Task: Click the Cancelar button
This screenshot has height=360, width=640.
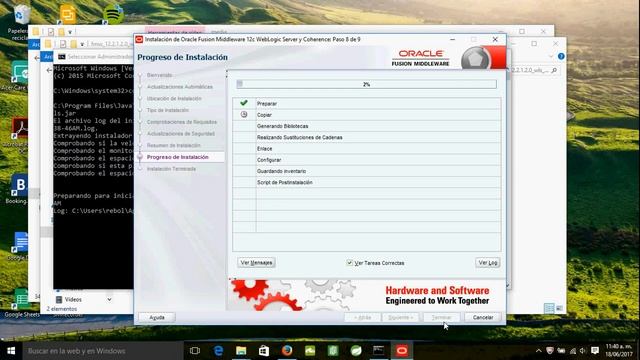Action: pyautogui.click(x=483, y=317)
